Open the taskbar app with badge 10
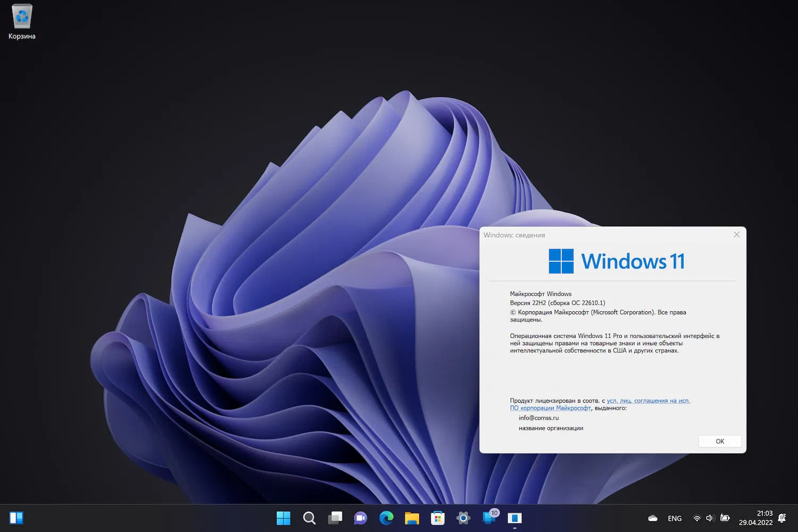The height and width of the screenshot is (532, 798). point(489,517)
